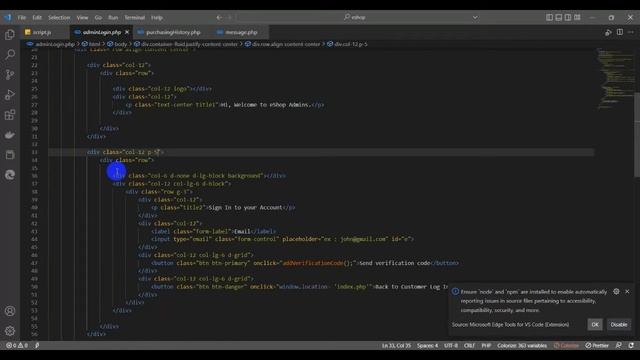
Task: Open the Search view in activity bar
Action: tap(10, 54)
